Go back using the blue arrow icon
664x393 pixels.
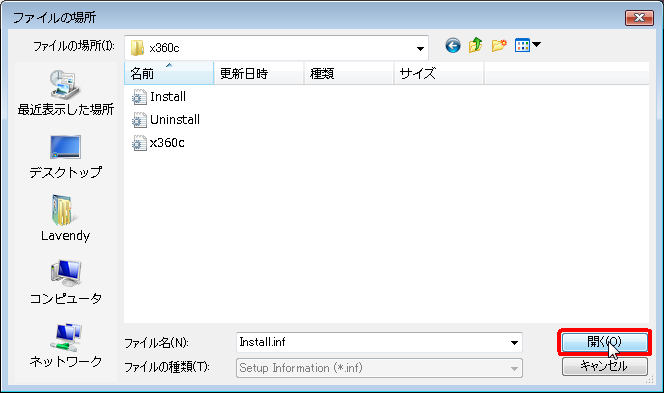coord(453,45)
